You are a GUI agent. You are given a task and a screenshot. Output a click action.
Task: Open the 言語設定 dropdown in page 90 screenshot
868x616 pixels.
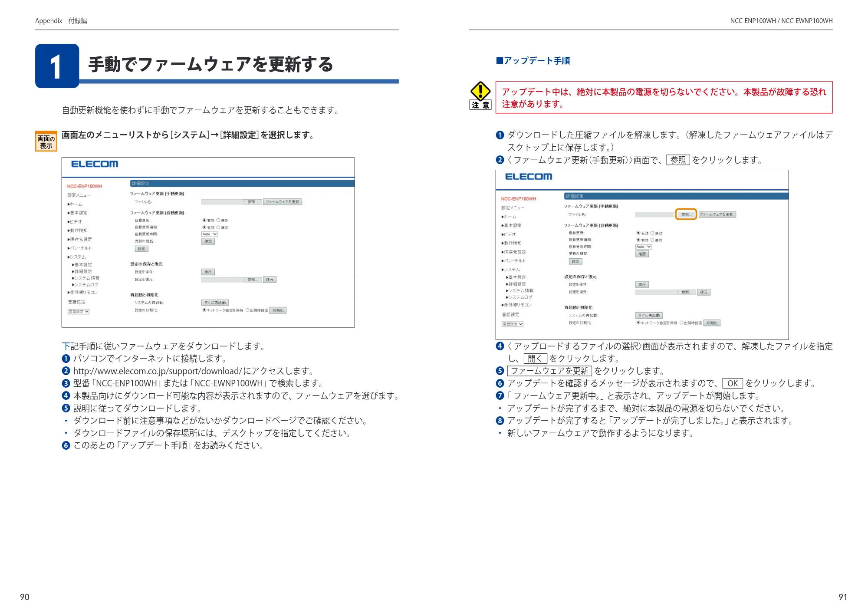79,312
